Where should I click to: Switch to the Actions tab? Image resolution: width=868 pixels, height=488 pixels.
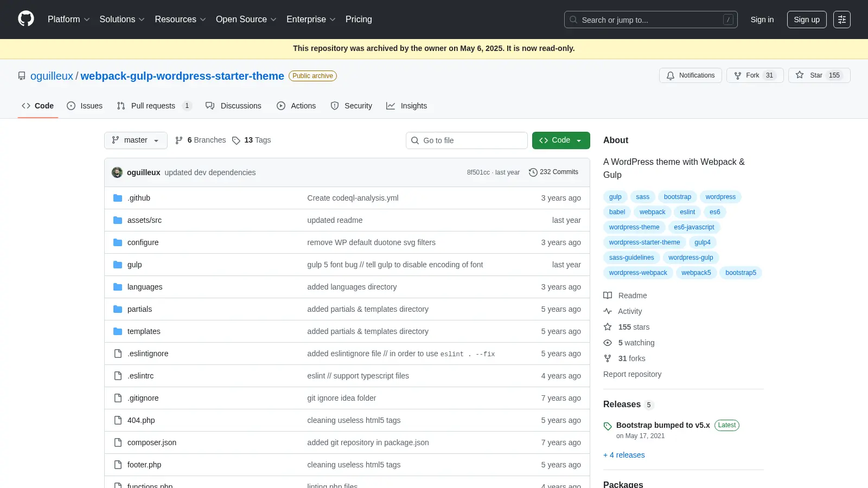click(x=296, y=106)
